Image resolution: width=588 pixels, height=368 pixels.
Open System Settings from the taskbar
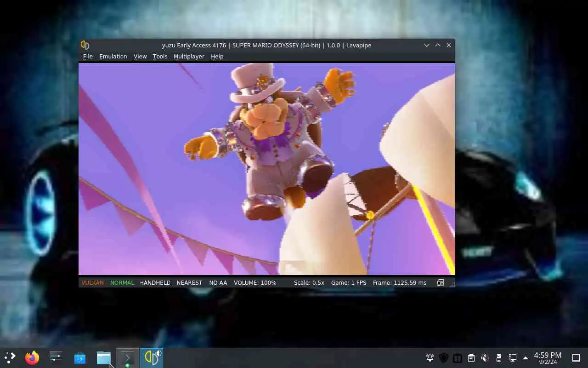[x=56, y=357]
